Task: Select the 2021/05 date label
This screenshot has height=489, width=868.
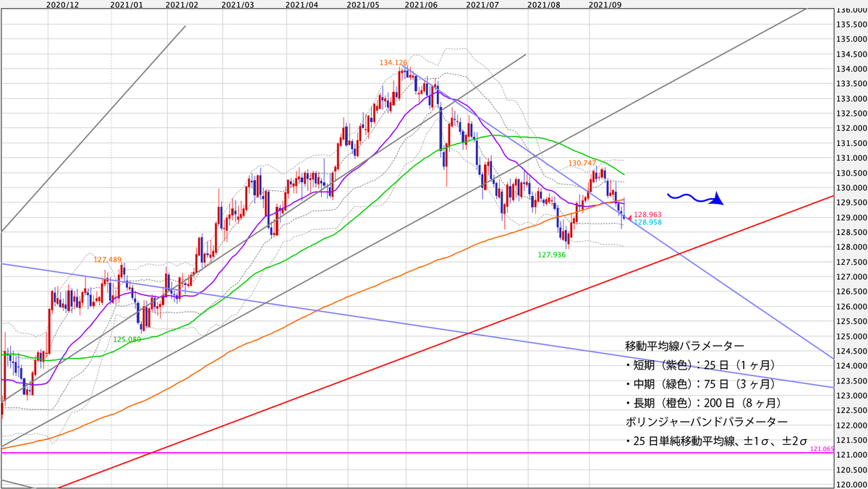Action: click(363, 4)
